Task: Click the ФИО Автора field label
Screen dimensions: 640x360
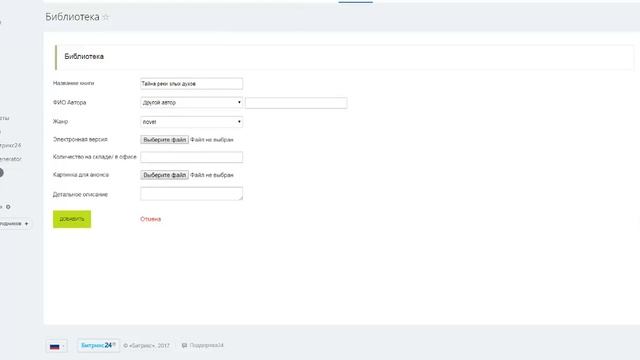Action: [x=69, y=102]
